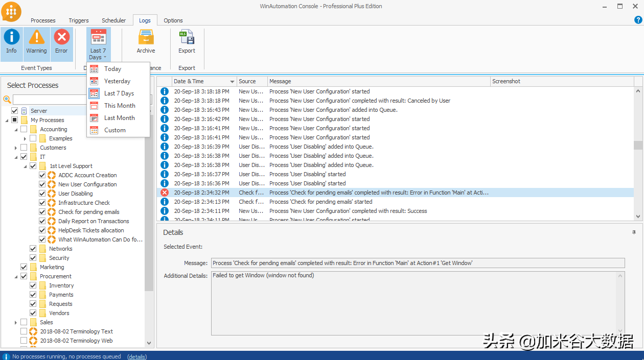Viewport: 644px width, 360px height.
Task: Uncheck the Security folder checkbox
Action: [x=33, y=258]
